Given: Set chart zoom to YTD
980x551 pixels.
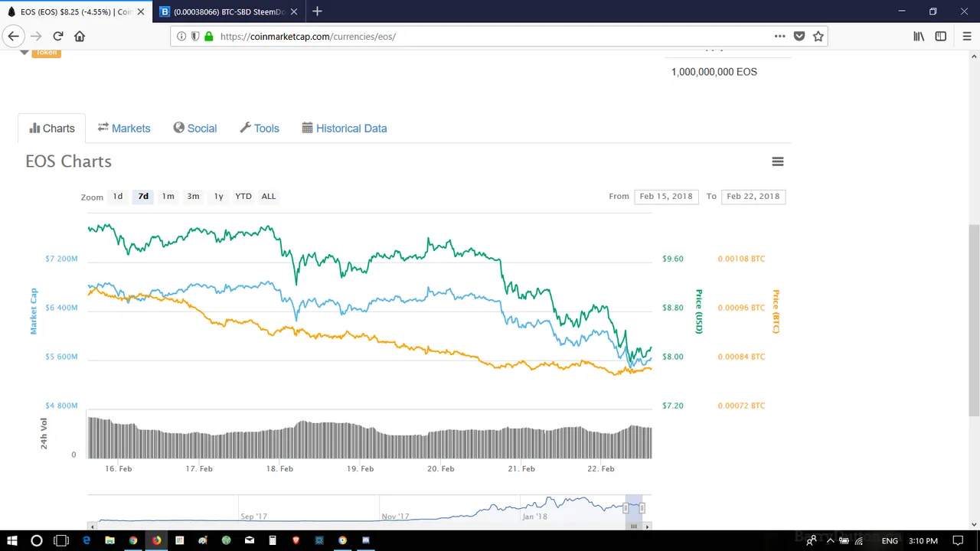Looking at the screenshot, I should (243, 197).
